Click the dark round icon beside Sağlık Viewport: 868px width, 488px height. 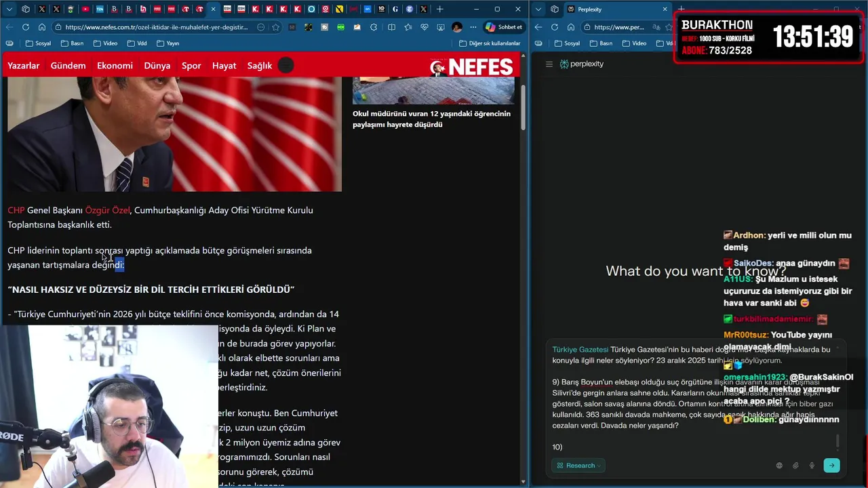286,65
